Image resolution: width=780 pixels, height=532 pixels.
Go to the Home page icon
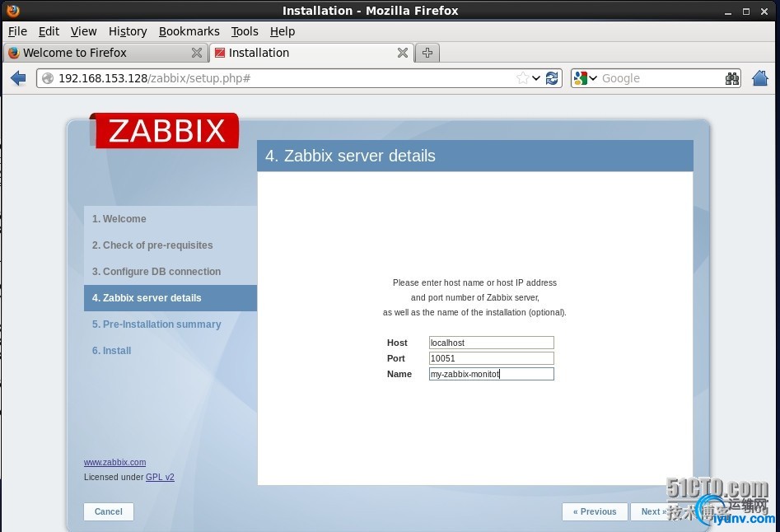[759, 78]
